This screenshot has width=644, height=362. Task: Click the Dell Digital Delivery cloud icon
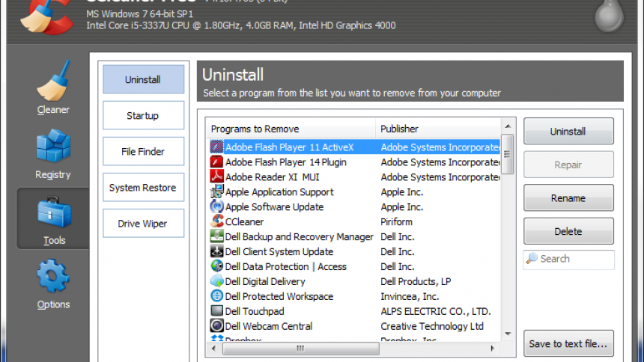pyautogui.click(x=216, y=281)
